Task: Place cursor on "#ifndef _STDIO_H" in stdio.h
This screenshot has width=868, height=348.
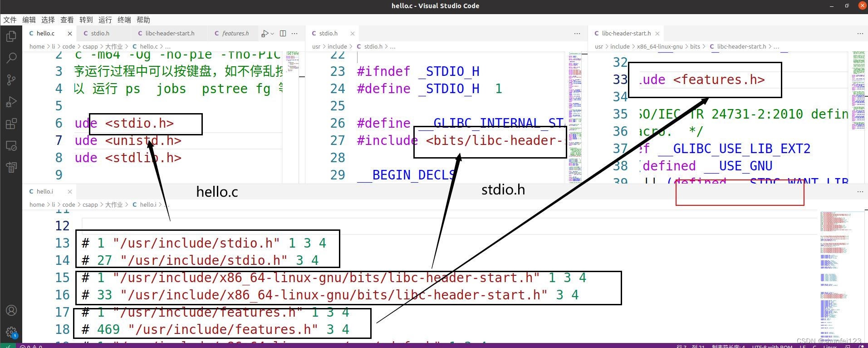Action: [x=418, y=72]
